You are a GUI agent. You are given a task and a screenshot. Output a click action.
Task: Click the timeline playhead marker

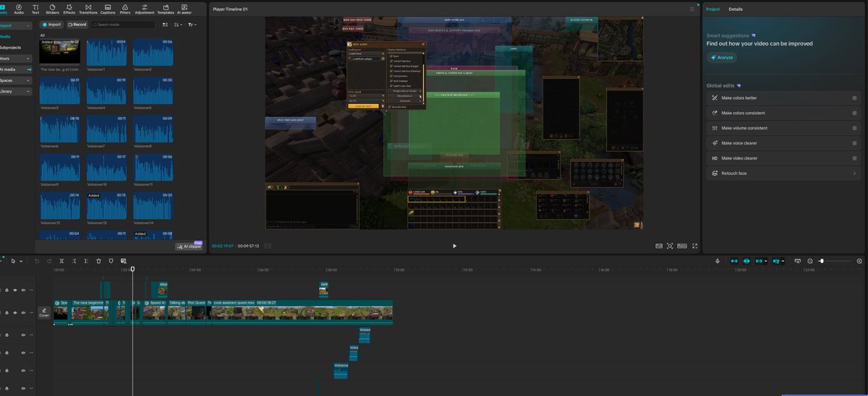pos(132,270)
